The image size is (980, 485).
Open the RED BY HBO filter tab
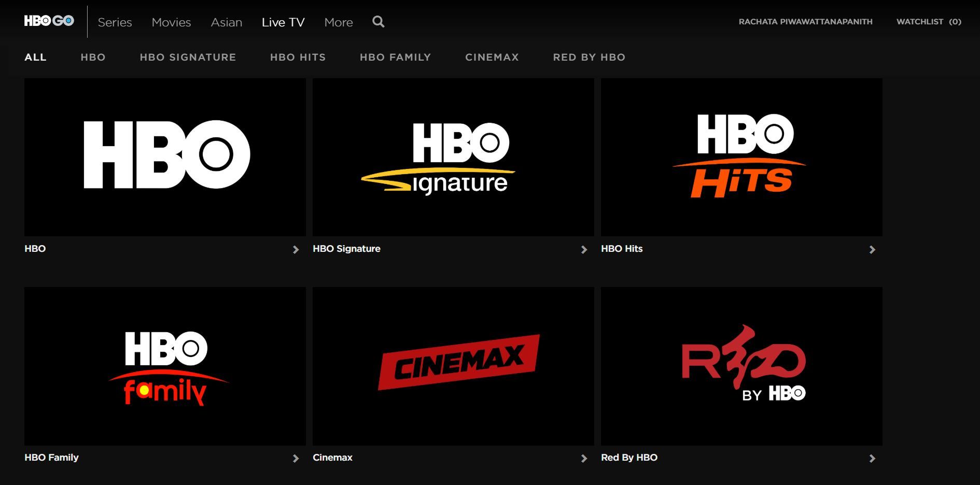click(x=589, y=57)
